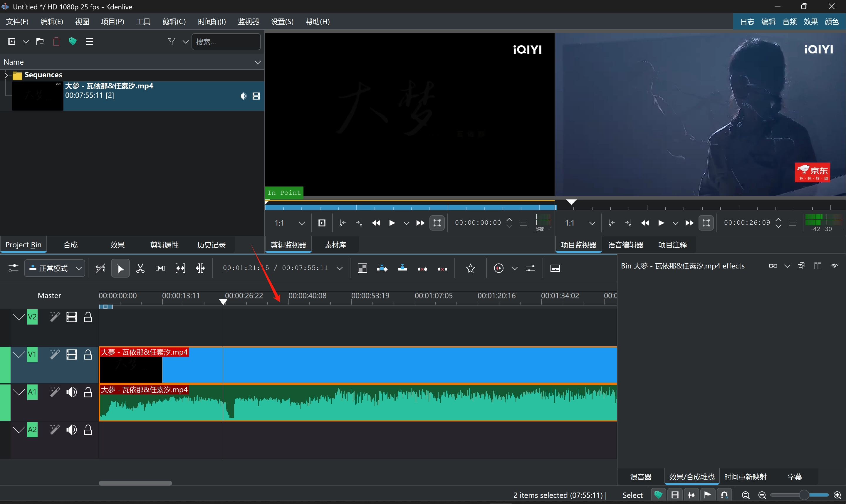The image size is (846, 504).
Task: Open project monitor 1:1 zoom dropdown
Action: tap(592, 223)
